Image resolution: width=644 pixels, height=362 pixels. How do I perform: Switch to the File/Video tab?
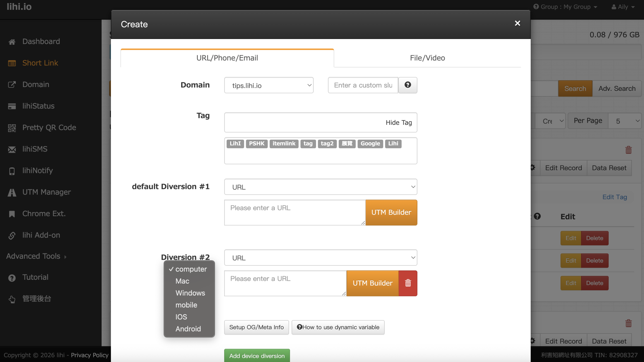pyautogui.click(x=427, y=58)
